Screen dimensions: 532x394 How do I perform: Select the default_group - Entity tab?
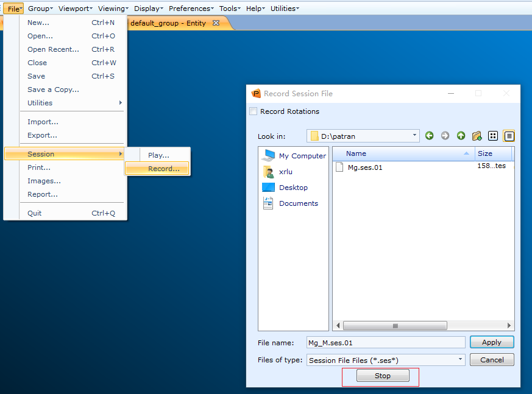(x=175, y=23)
